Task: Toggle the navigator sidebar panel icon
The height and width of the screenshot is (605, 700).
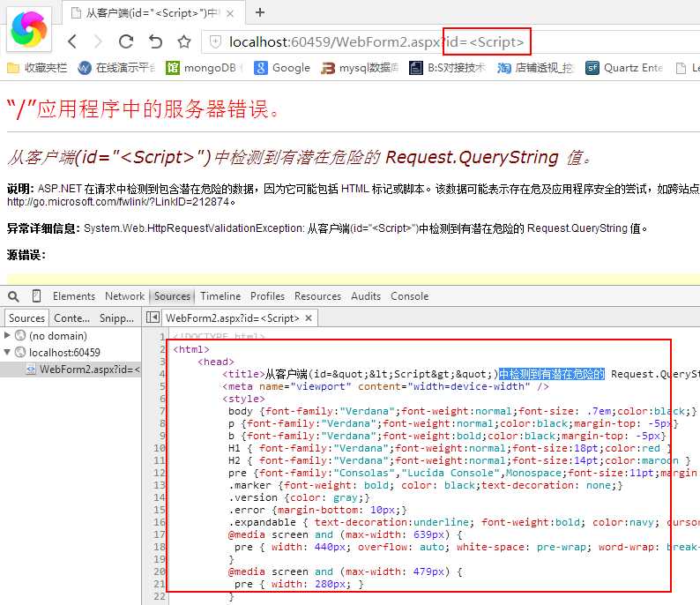Action: tap(153, 317)
